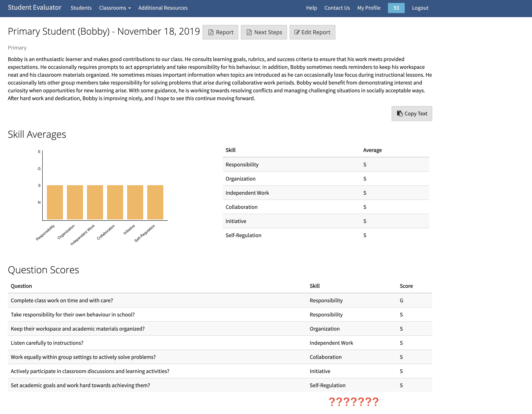Click the PDF icon on Report button
This screenshot has height=414, width=532.
(x=211, y=32)
